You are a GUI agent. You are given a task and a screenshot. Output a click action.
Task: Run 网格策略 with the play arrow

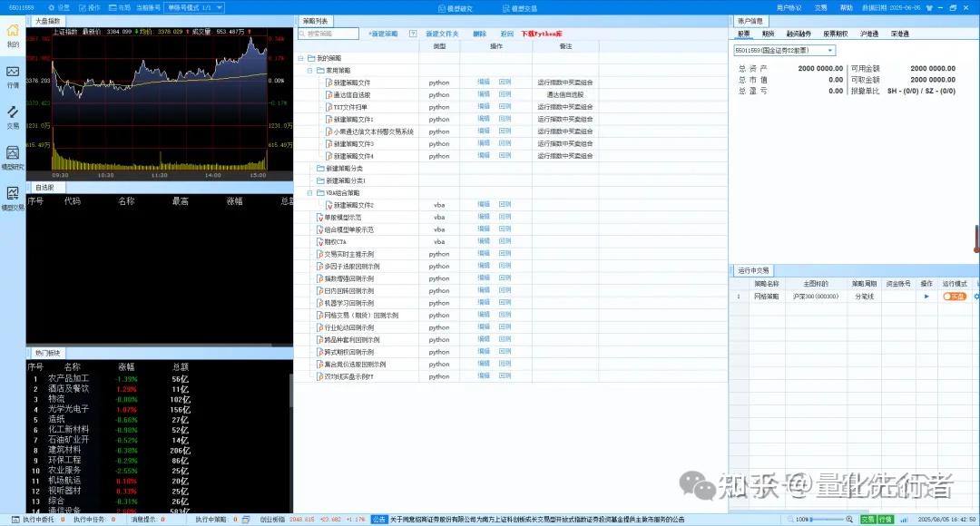926,296
